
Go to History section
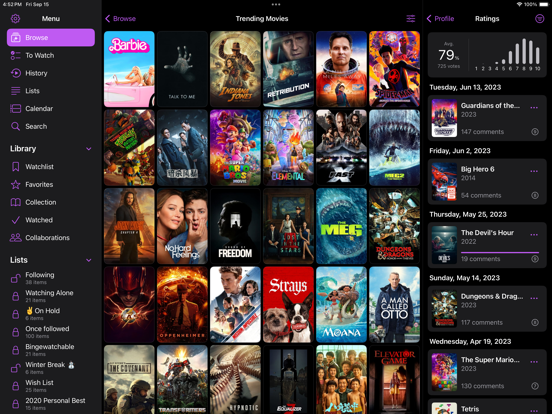[x=51, y=73]
